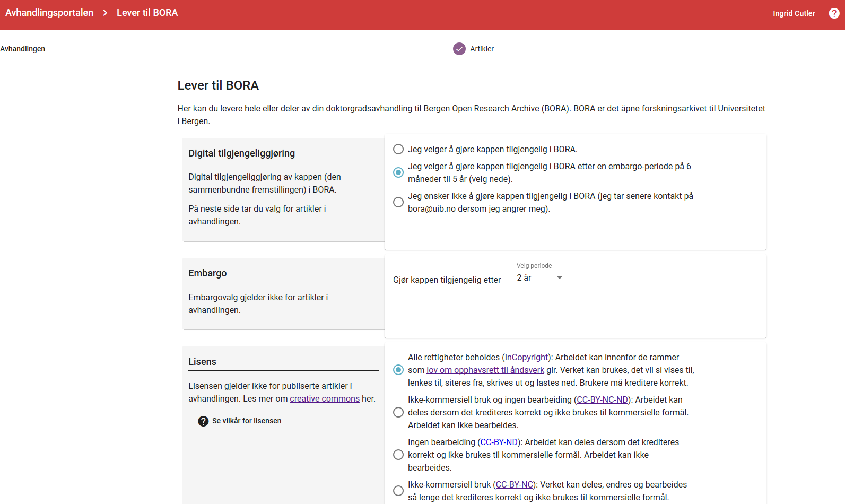This screenshot has width=845, height=504.
Task: Open the help question mark icon in header
Action: click(834, 13)
